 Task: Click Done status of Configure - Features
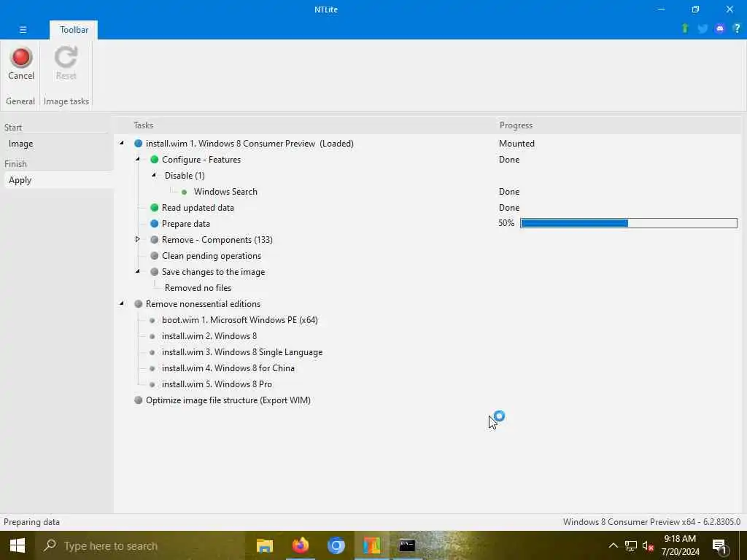click(x=508, y=160)
